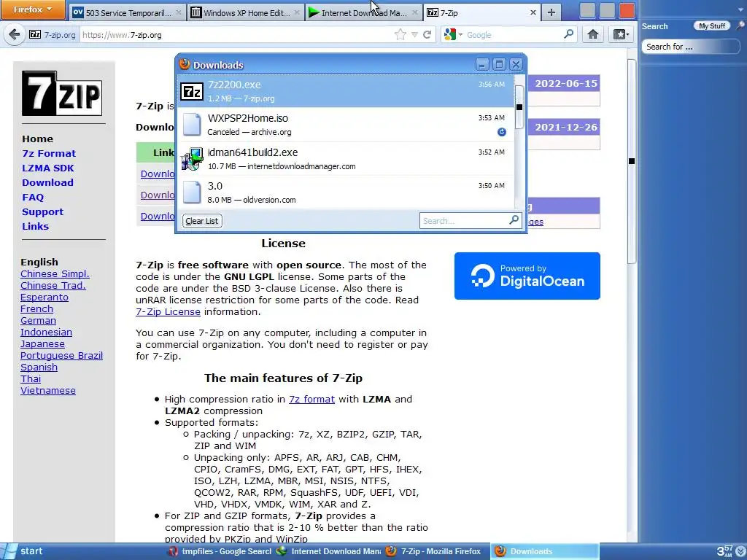Clear the downloads list
This screenshot has height=560, width=747.
(202, 221)
